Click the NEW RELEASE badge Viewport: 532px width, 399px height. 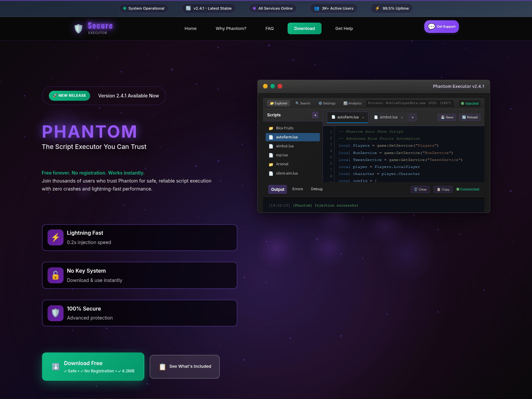69,96
